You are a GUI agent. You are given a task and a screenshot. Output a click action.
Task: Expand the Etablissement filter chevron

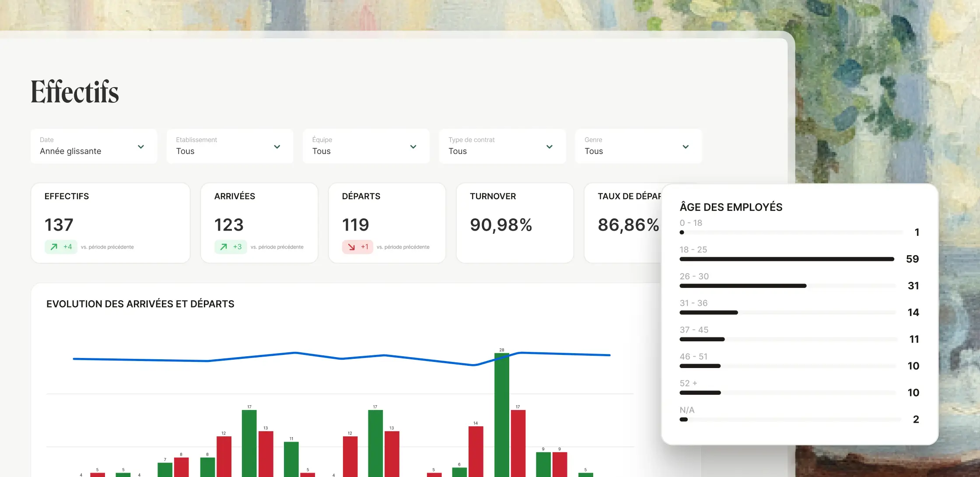tap(277, 147)
